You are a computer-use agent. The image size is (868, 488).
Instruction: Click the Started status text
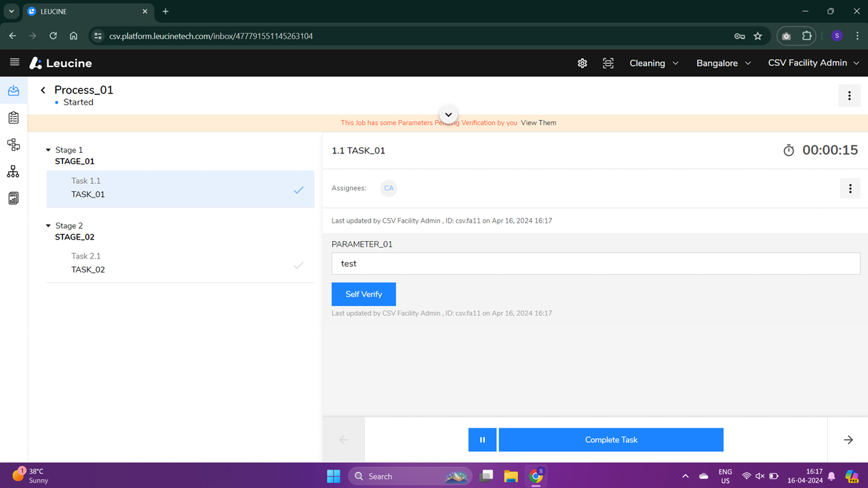point(78,102)
